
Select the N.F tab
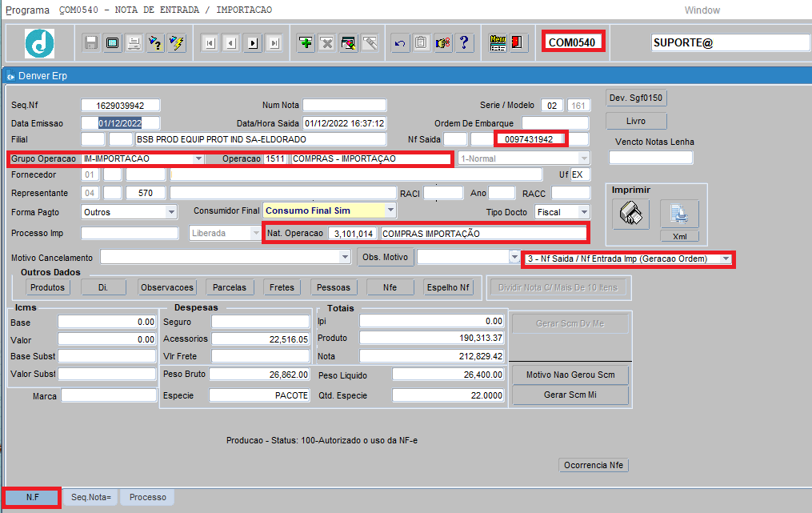32,498
